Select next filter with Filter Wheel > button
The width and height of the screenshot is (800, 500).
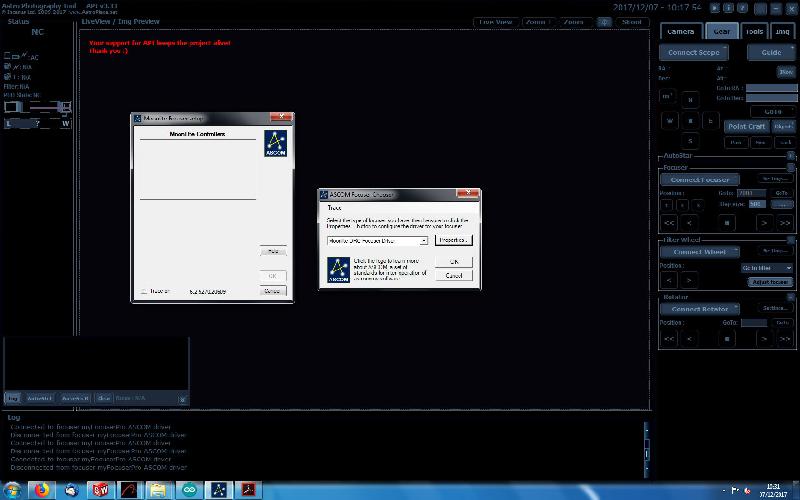(x=689, y=280)
